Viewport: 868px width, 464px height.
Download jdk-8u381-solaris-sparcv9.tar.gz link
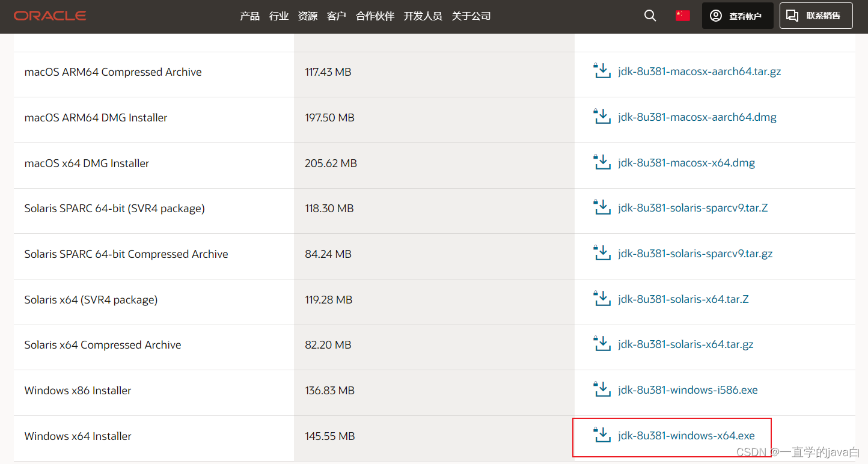(x=695, y=254)
